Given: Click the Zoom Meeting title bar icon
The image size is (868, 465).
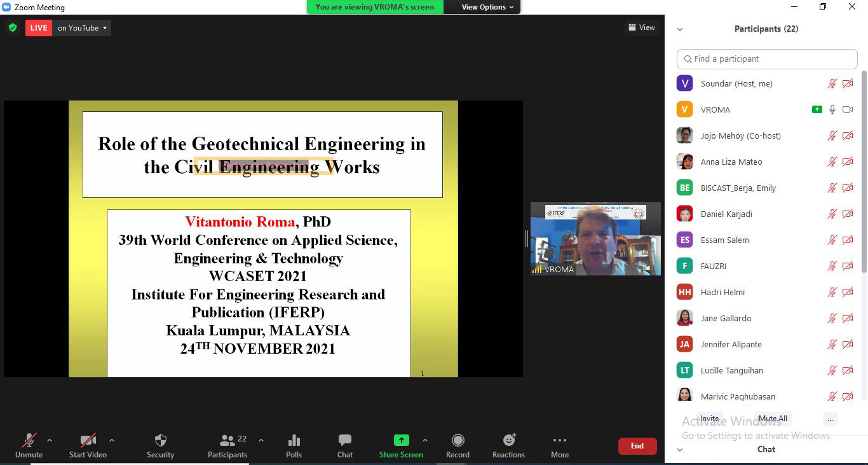Looking at the screenshot, I should tap(7, 7).
